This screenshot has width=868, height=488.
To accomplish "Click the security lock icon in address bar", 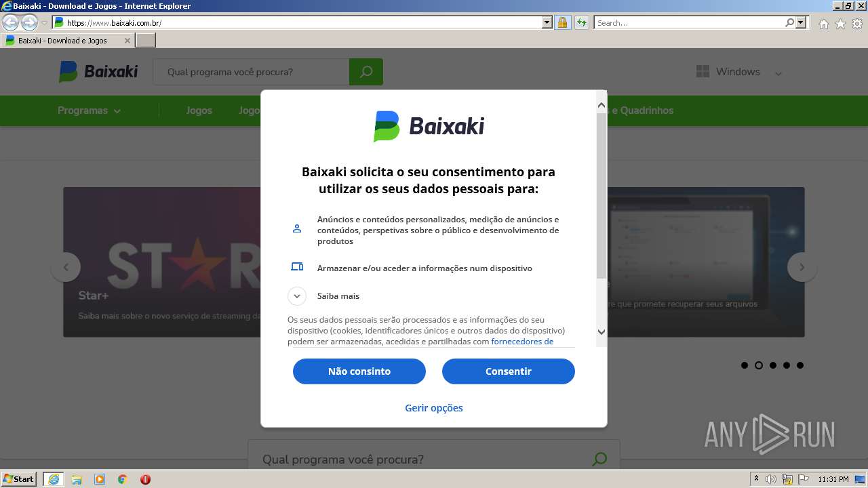I will coord(562,23).
